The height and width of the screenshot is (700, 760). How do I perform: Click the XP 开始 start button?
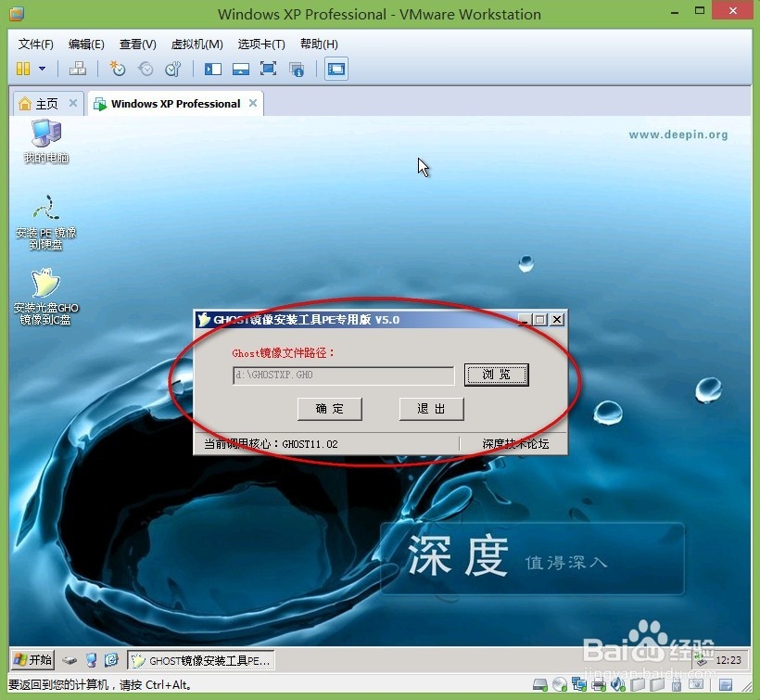pyautogui.click(x=33, y=660)
